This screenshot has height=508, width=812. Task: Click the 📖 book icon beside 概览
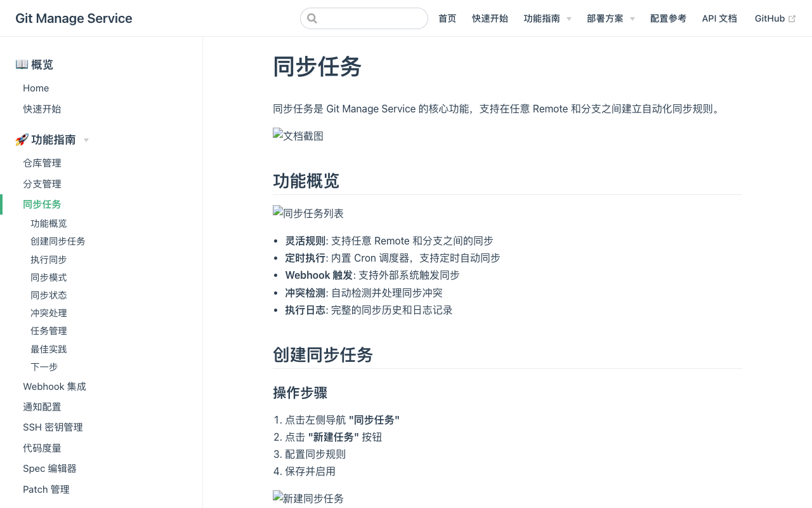click(x=21, y=64)
